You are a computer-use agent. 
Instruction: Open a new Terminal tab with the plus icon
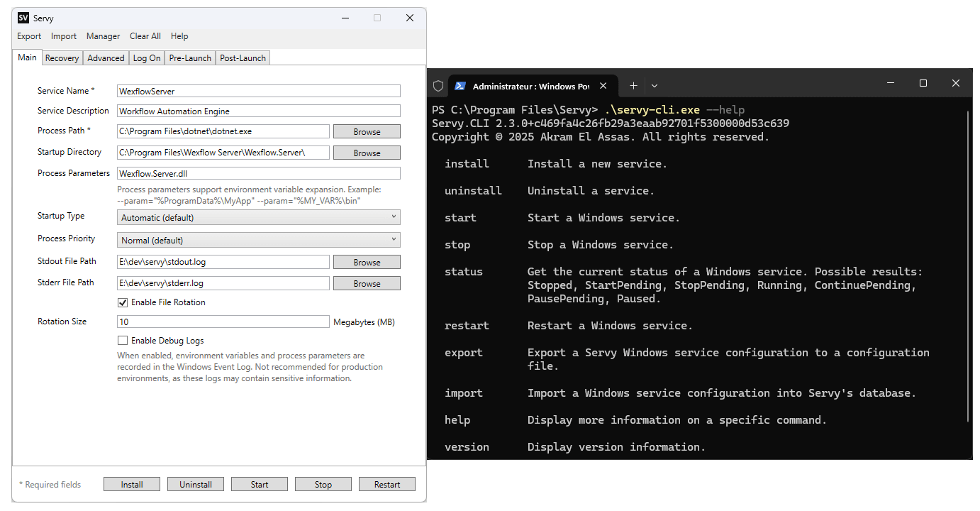633,85
